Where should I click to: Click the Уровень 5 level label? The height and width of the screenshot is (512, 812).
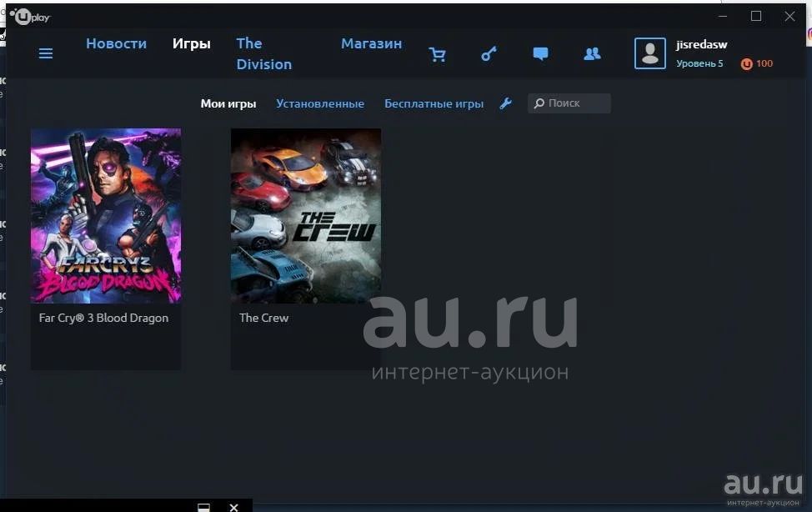[699, 63]
